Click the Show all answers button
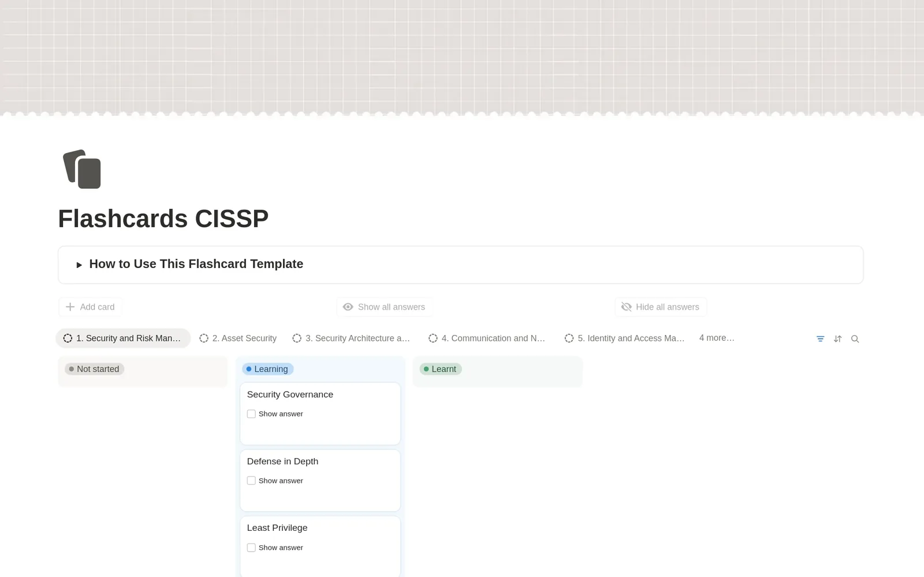Screen dimensions: 924x577 (384, 307)
